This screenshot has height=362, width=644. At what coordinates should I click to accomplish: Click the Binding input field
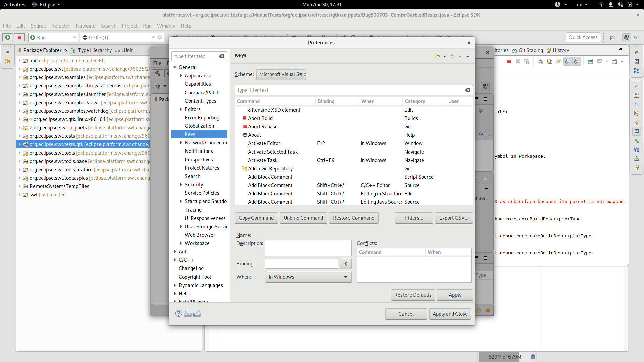pyautogui.click(x=302, y=264)
